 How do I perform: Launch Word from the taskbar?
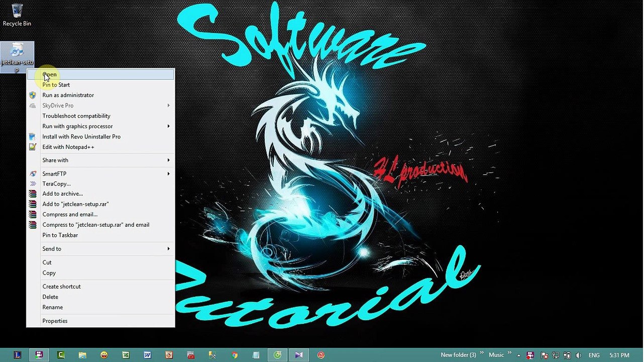[x=147, y=355]
